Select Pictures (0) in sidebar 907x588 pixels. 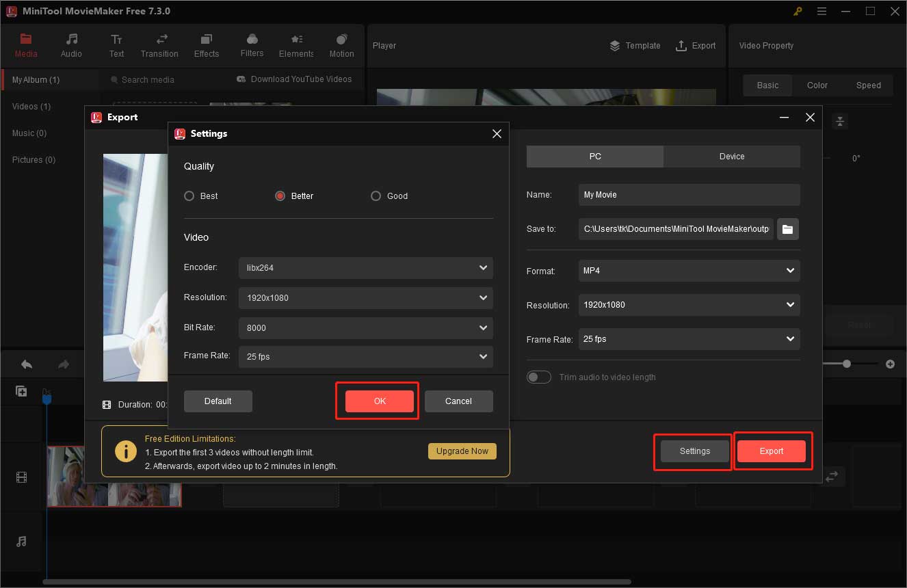(34, 160)
